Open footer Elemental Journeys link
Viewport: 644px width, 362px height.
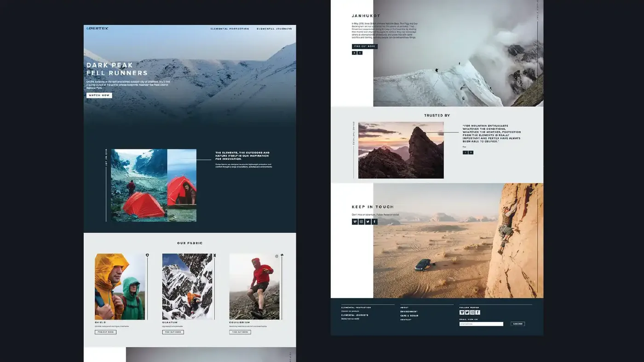[x=355, y=315]
